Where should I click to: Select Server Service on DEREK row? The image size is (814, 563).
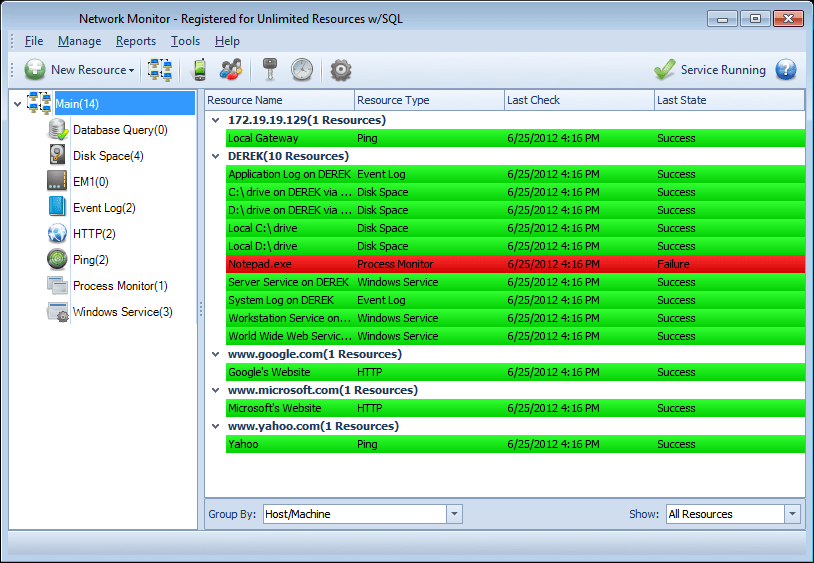click(x=515, y=282)
